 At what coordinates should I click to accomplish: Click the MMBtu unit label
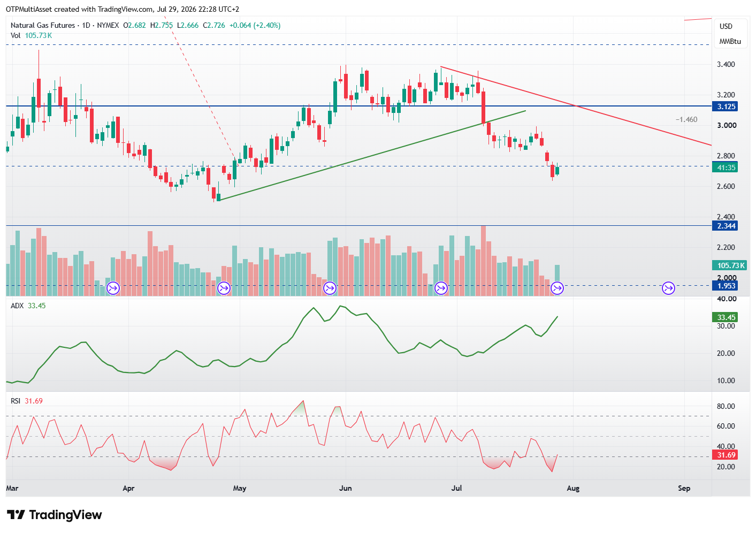(730, 41)
